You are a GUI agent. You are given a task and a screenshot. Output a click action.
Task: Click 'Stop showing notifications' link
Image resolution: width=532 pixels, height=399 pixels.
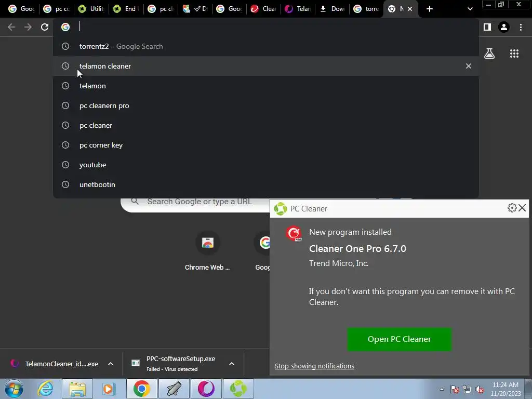[x=314, y=366]
